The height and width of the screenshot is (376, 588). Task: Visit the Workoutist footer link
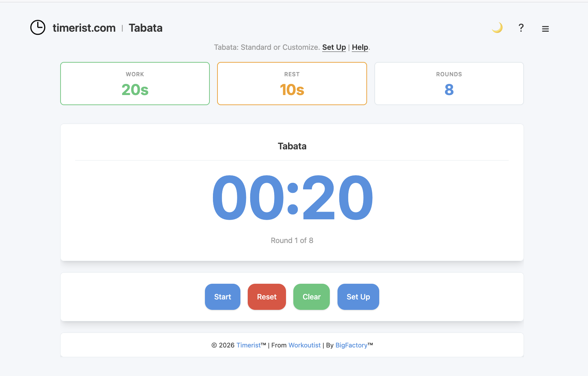(304, 345)
